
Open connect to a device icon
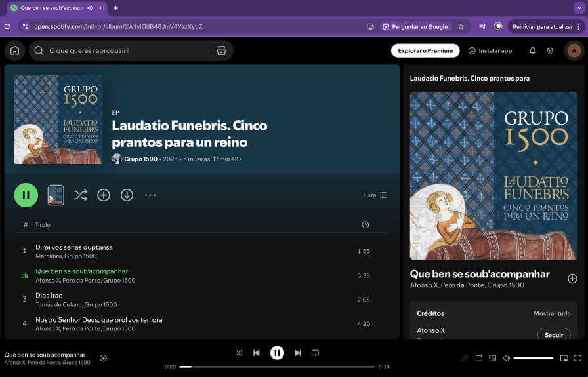(492, 358)
